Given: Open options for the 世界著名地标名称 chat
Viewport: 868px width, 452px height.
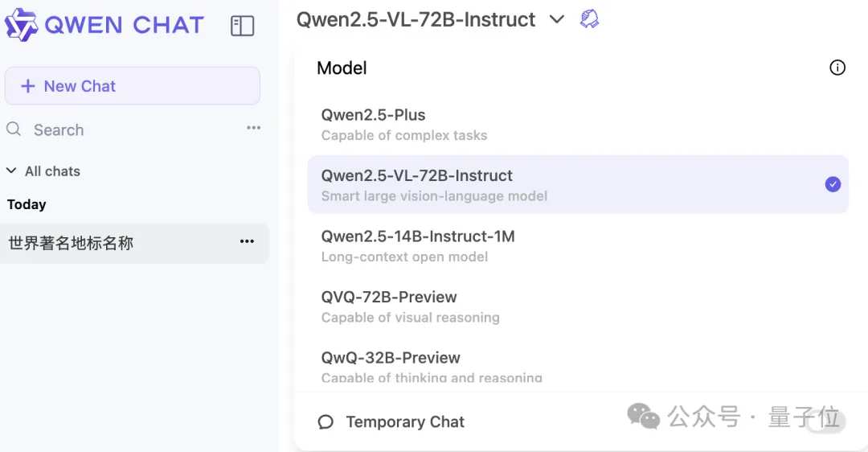Looking at the screenshot, I should coord(247,241).
